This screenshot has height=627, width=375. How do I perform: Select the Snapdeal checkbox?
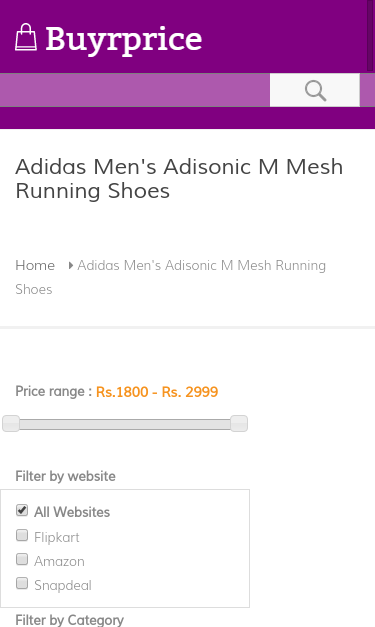tap(22, 583)
